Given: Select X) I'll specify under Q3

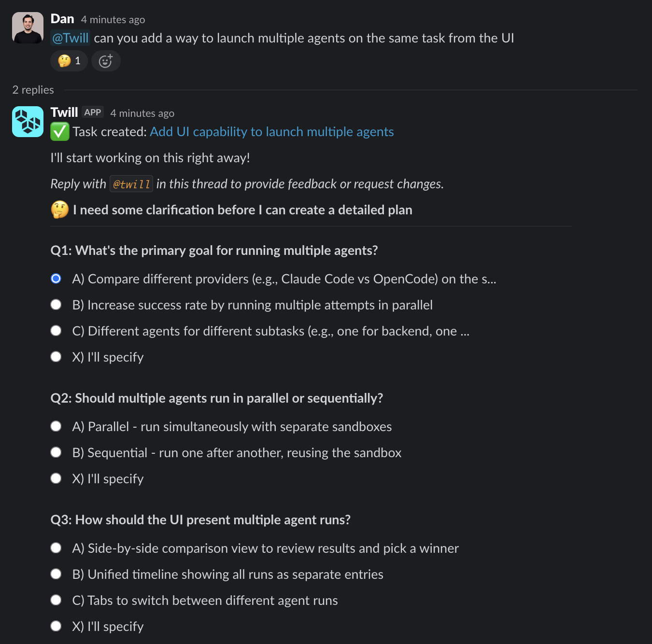Looking at the screenshot, I should [56, 625].
